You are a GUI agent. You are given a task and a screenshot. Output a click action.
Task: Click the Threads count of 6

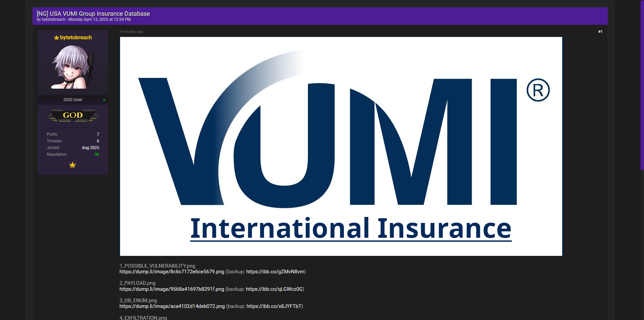[98, 141]
